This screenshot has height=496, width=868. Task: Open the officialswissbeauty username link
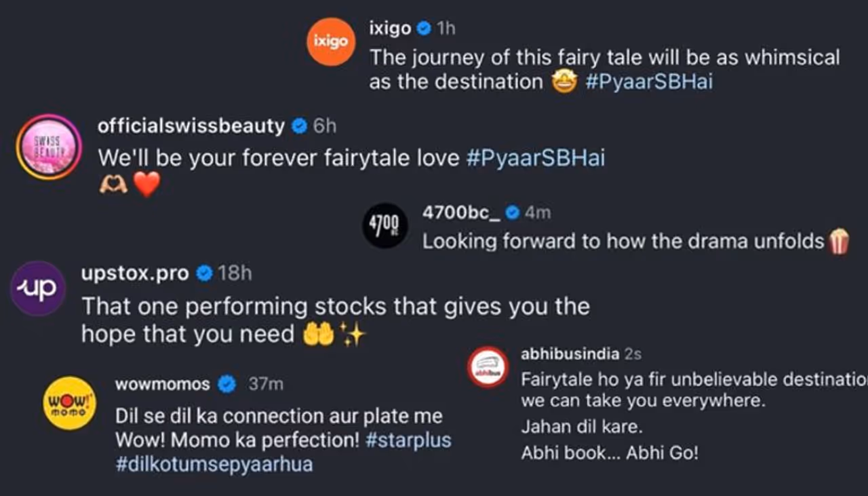(x=191, y=126)
